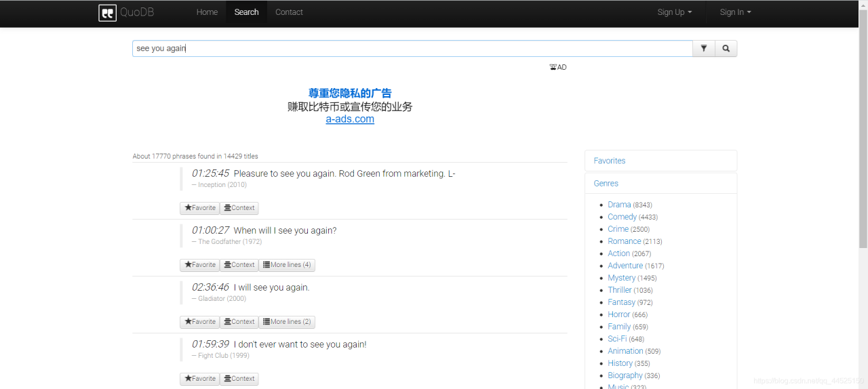Screen dimensions: 868x389
Task: Open the Inception (2010) title
Action: (222, 185)
